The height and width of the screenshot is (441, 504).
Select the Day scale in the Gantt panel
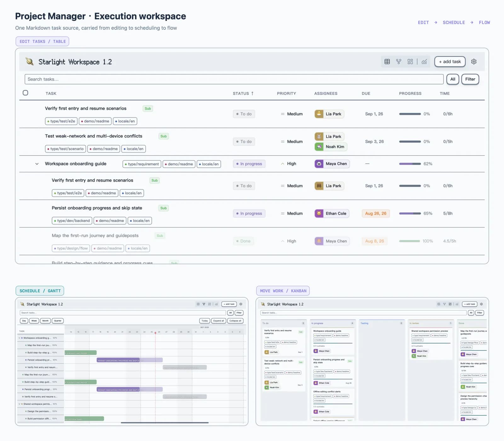(x=24, y=321)
